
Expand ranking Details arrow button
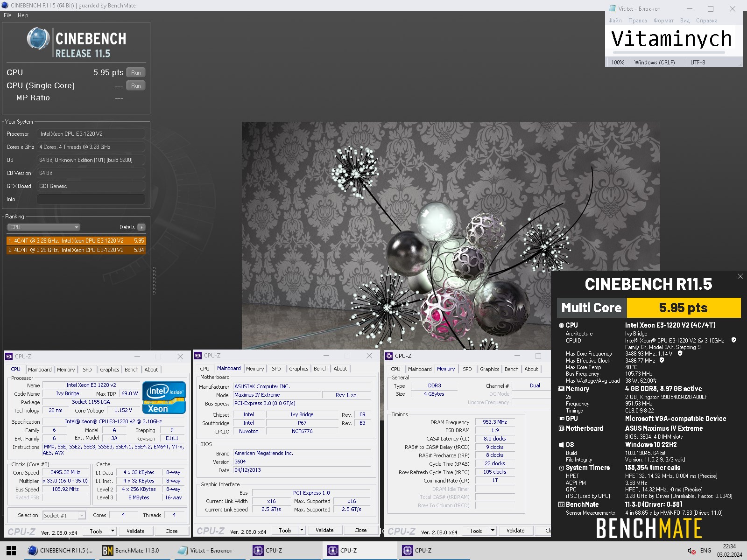[x=141, y=227]
